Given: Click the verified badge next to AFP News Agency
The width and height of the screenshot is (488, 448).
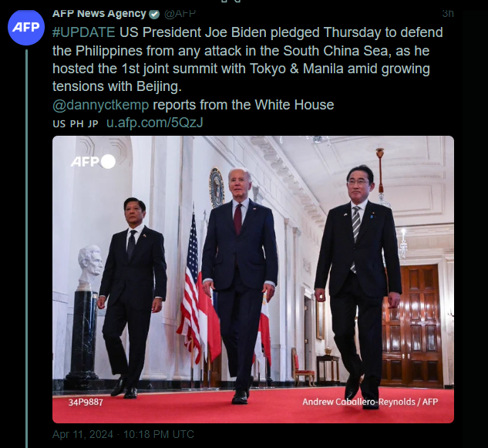Looking at the screenshot, I should pos(154,14).
